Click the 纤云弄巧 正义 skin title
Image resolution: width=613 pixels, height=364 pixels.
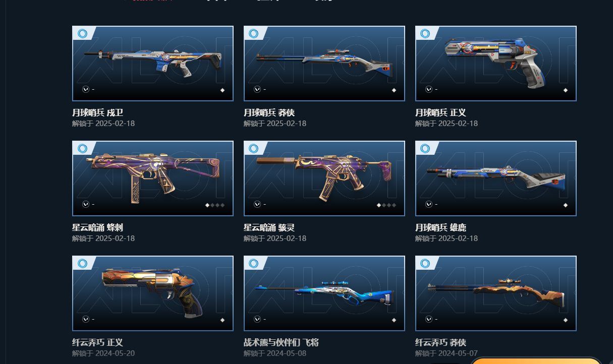click(x=97, y=342)
